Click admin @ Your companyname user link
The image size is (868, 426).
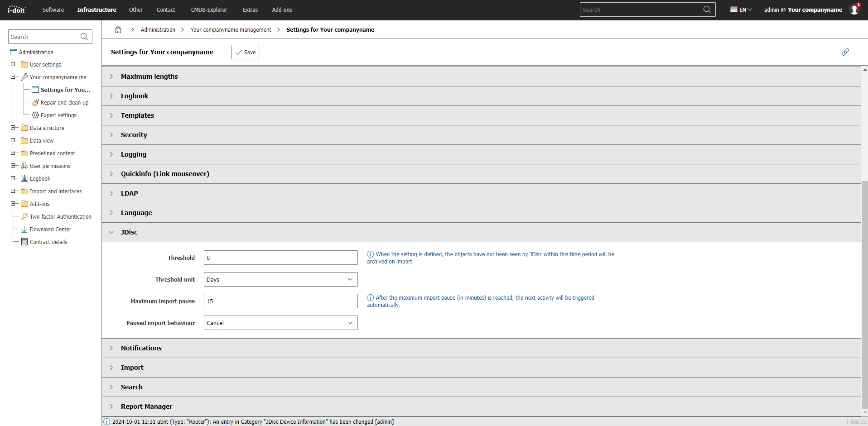(x=803, y=10)
